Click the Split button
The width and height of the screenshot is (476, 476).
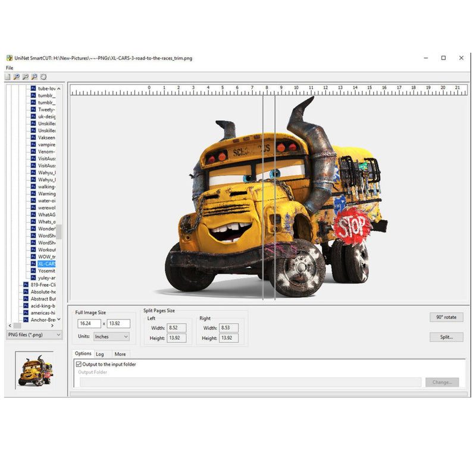(x=446, y=337)
